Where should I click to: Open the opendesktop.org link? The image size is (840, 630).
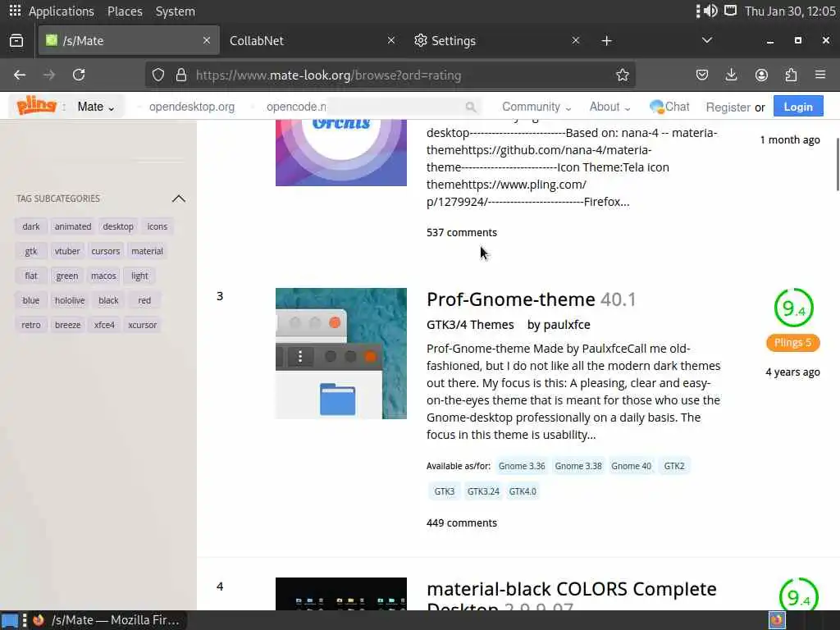click(192, 107)
